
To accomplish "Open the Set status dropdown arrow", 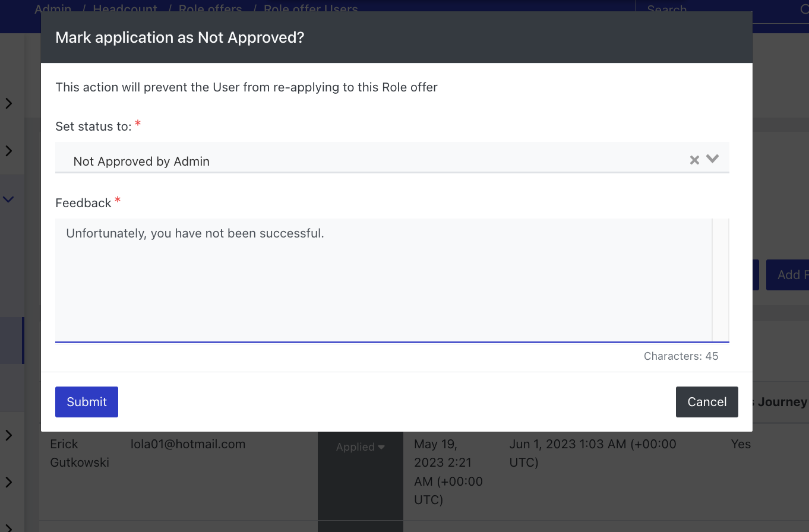I will point(713,159).
